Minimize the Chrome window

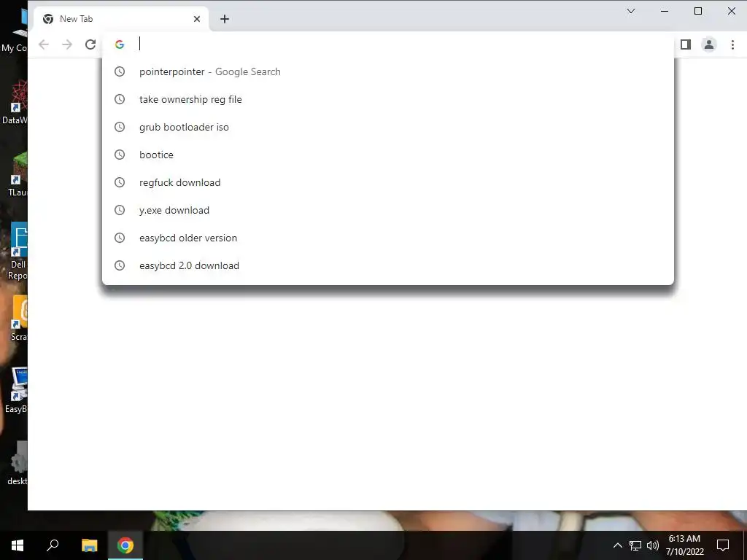click(665, 11)
